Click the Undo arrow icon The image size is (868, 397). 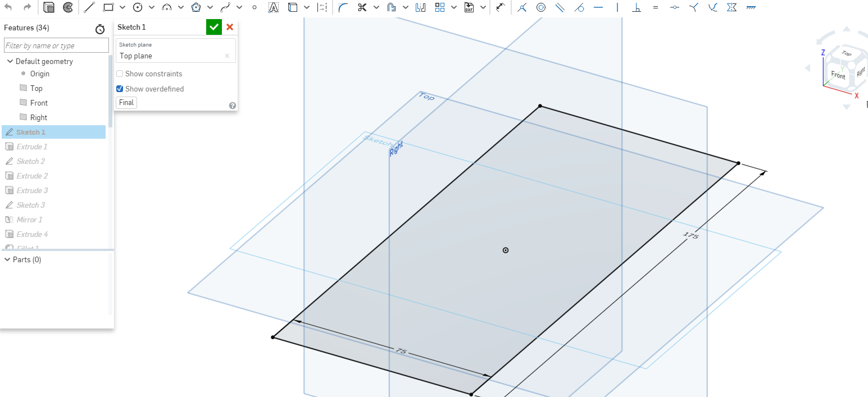coord(8,7)
